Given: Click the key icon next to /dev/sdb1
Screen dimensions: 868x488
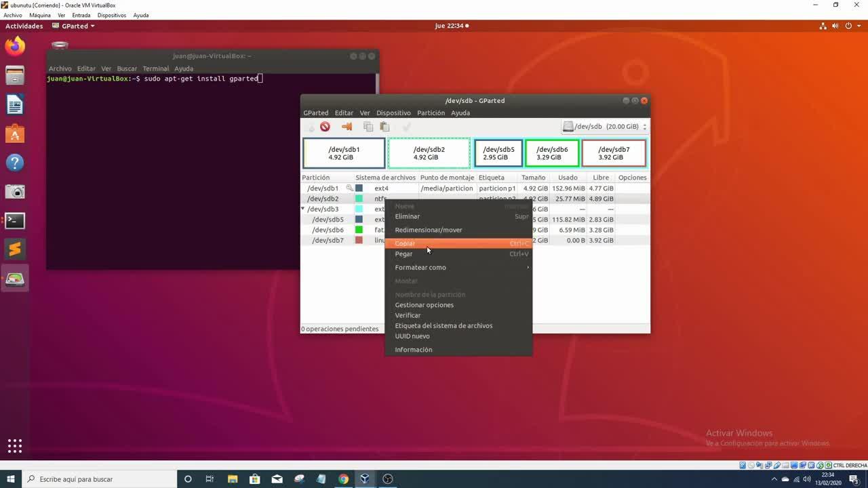Looking at the screenshot, I should tap(350, 188).
